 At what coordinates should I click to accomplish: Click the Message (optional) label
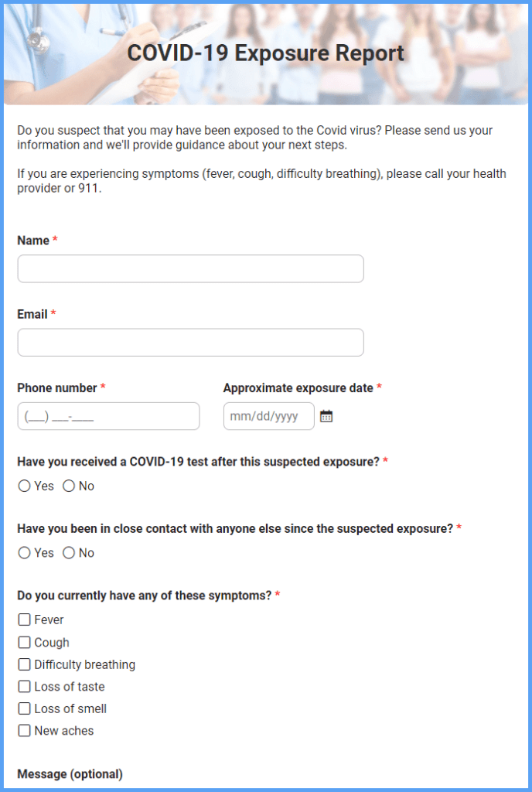pos(69,773)
